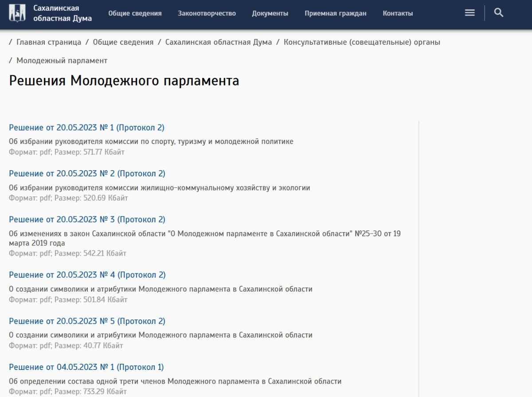This screenshot has width=532, height=397.
Task: Open Сахалинская областная Дума breadcrumb
Action: click(x=219, y=42)
